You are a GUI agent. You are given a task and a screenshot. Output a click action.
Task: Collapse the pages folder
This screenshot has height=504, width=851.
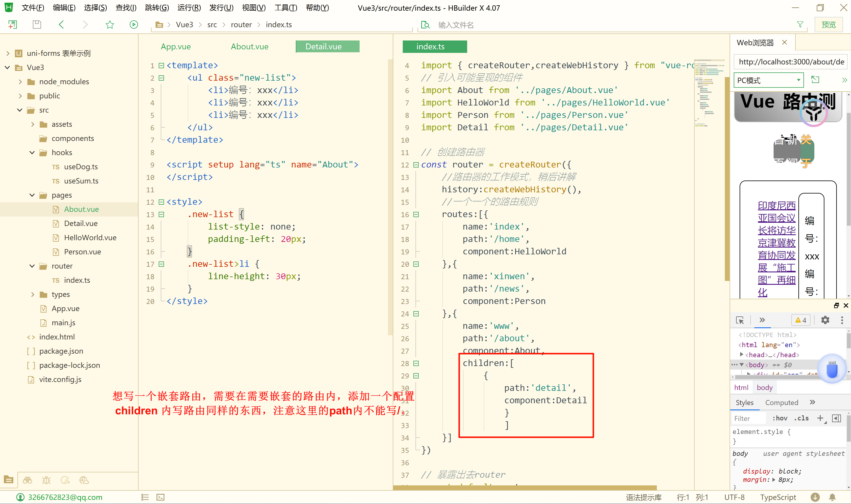pos(32,195)
